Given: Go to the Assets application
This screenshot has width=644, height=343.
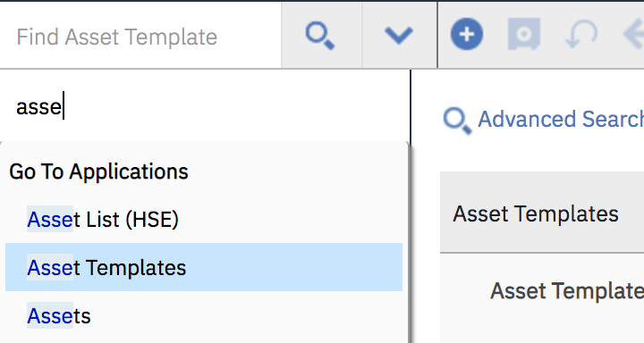Looking at the screenshot, I should click(x=59, y=315).
